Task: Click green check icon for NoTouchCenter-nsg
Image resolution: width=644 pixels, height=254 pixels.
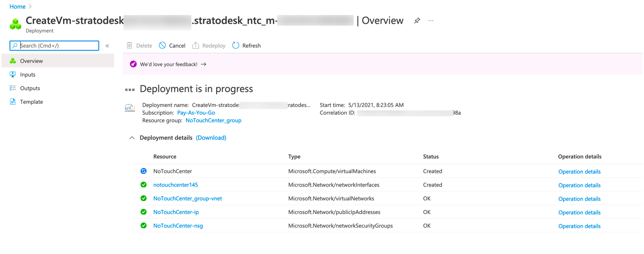Action: pyautogui.click(x=143, y=226)
